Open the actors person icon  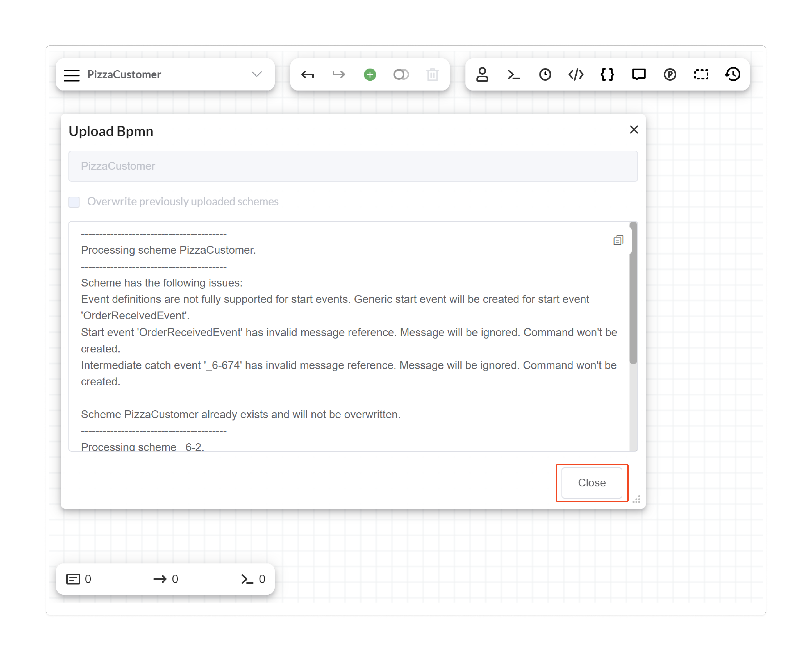point(482,74)
